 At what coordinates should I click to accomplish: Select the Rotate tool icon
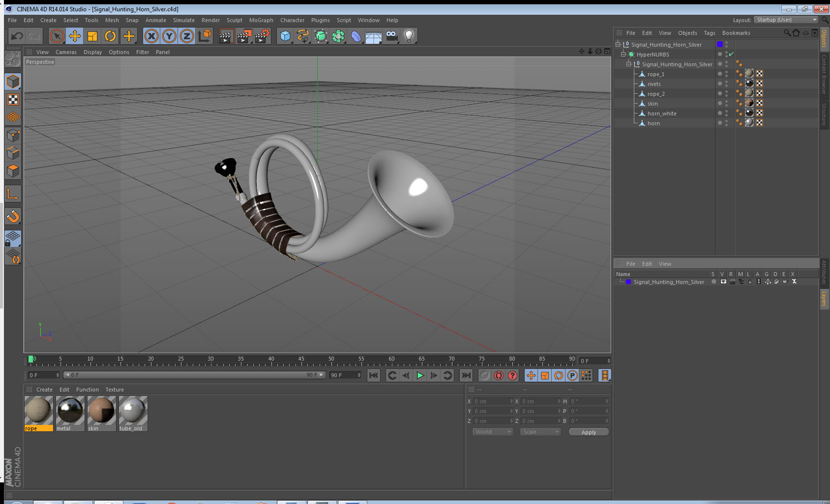[x=111, y=36]
